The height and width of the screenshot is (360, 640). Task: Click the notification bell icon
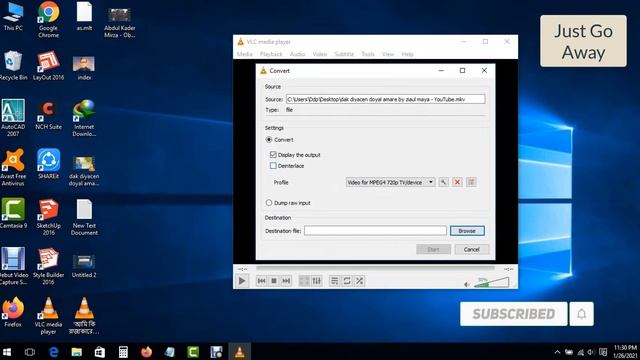click(581, 313)
